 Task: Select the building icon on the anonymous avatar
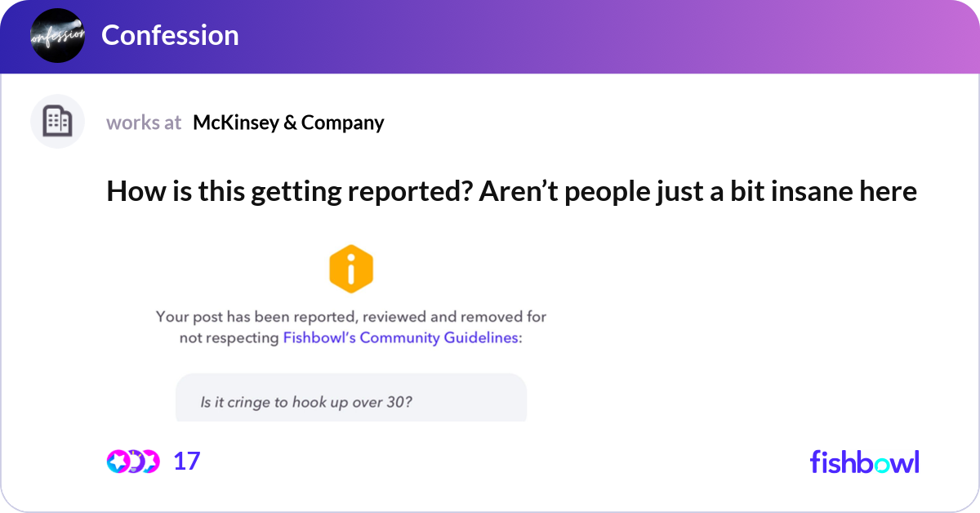[x=57, y=121]
